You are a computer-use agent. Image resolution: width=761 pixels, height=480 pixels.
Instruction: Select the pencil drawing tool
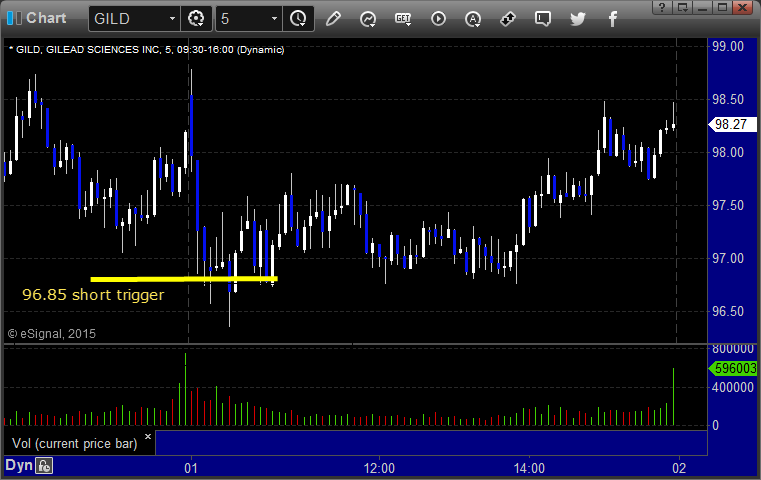click(333, 19)
